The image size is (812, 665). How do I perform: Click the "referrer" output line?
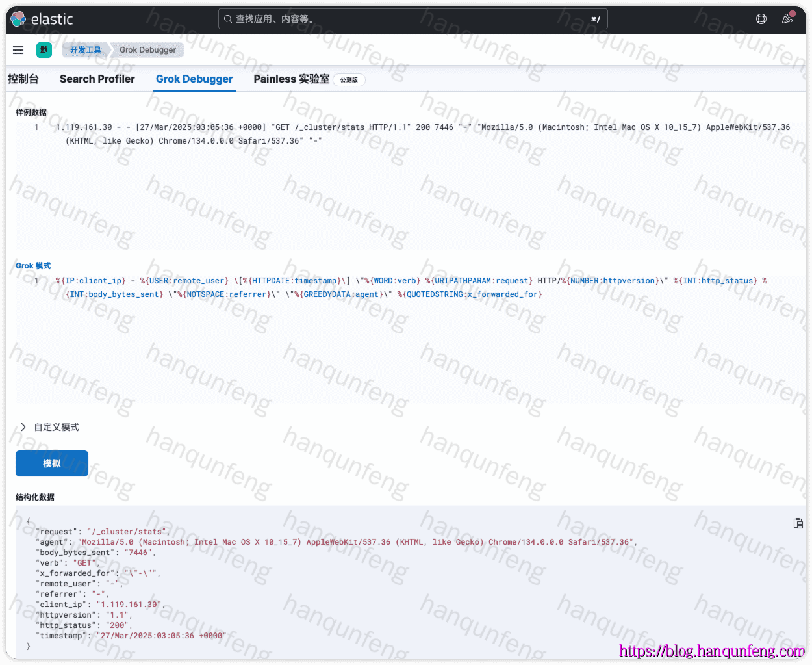coord(72,594)
